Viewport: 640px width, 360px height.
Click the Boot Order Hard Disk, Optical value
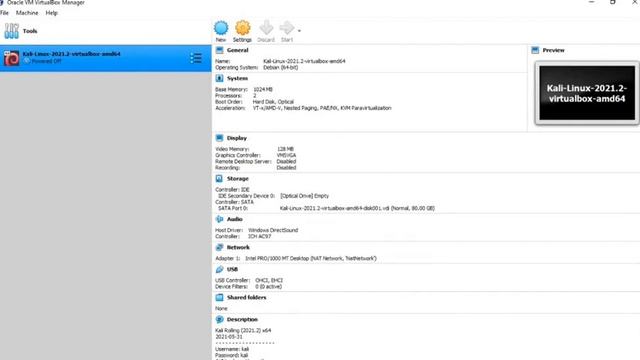273,102
